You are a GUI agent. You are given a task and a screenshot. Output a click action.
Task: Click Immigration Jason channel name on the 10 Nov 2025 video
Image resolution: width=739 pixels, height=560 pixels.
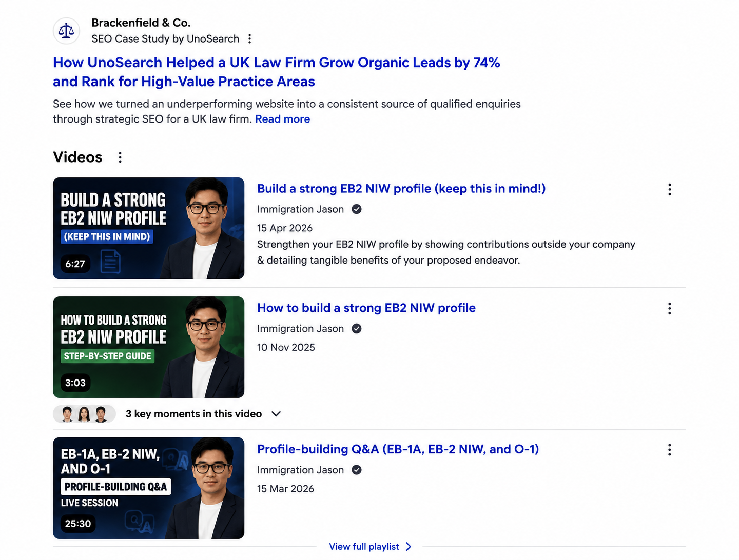coord(300,329)
